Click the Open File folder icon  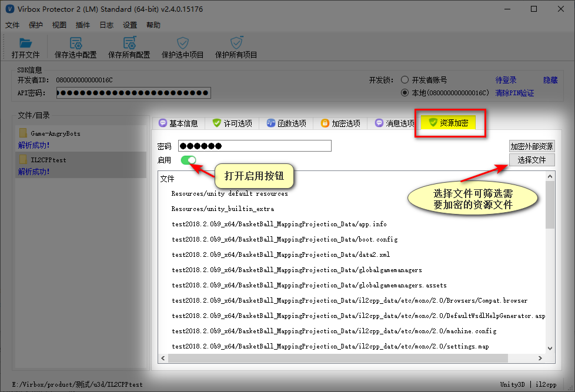[x=25, y=43]
